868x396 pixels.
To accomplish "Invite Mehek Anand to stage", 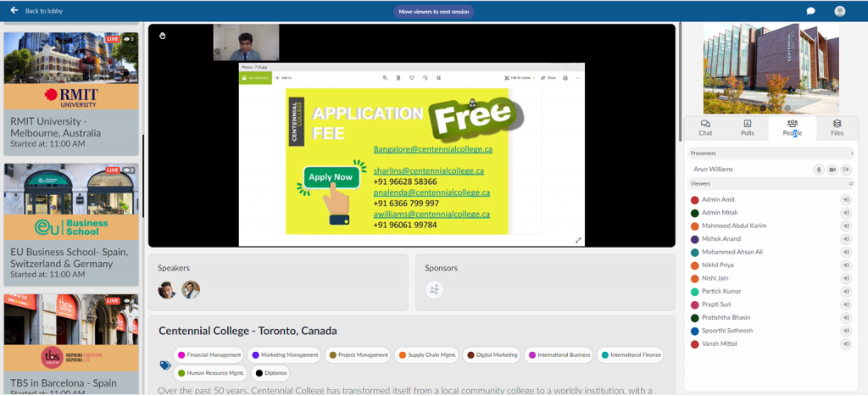I will 846,239.
